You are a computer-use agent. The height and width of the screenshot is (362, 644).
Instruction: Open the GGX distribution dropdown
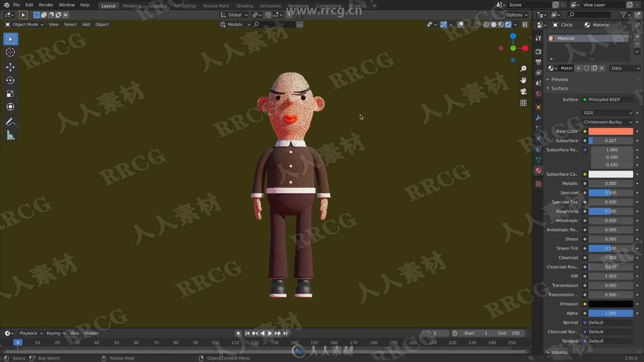click(x=607, y=113)
